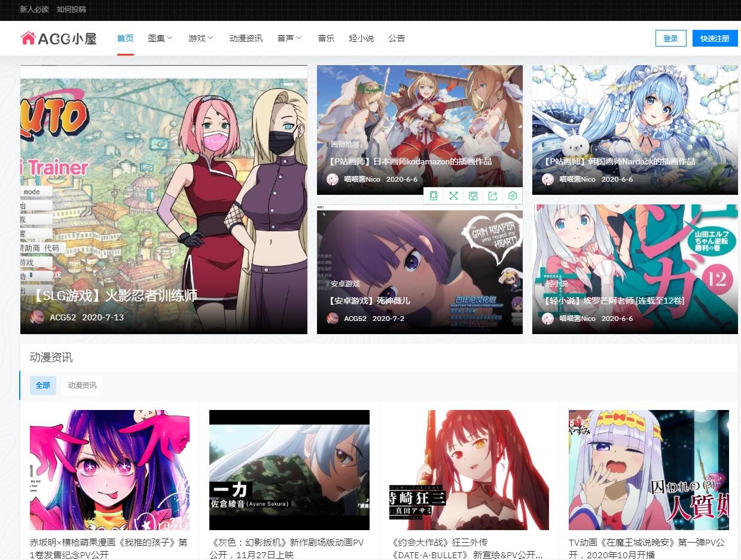Open the 轻小说 navigation item

361,38
